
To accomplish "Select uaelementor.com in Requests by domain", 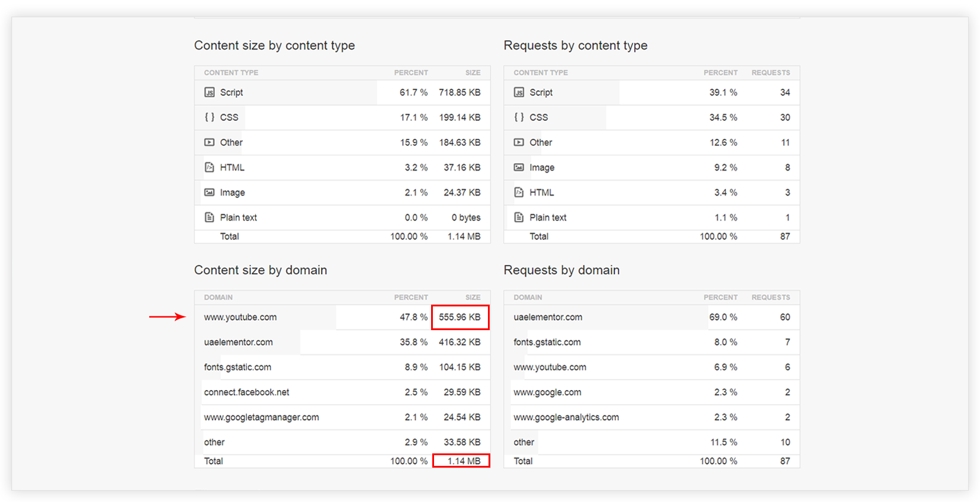I will pos(548,318).
